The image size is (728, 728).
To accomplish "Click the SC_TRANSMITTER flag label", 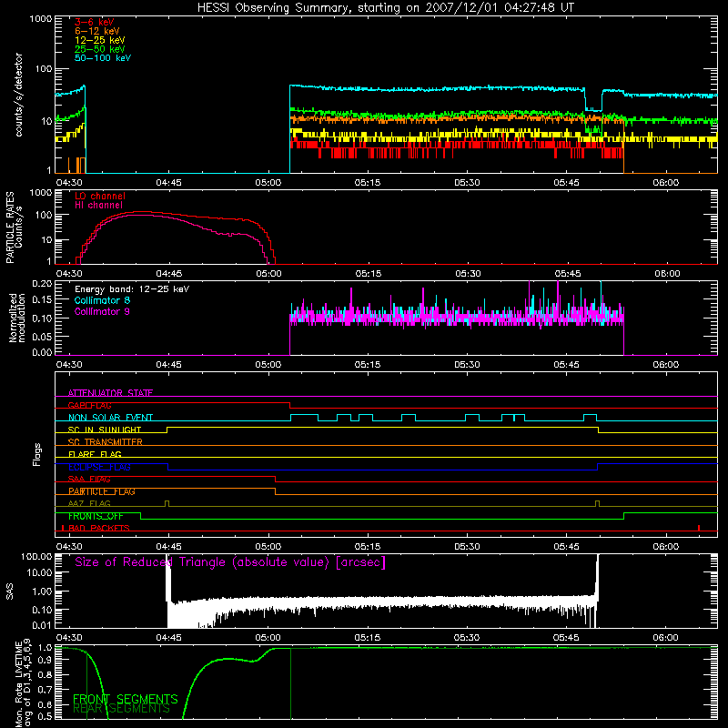I will click(106, 442).
